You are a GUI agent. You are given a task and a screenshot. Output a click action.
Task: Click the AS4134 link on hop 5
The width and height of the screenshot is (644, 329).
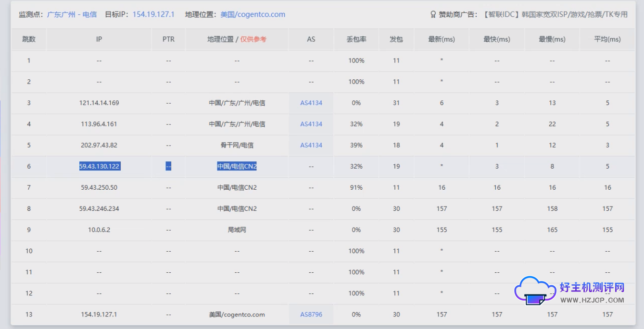tap(310, 145)
